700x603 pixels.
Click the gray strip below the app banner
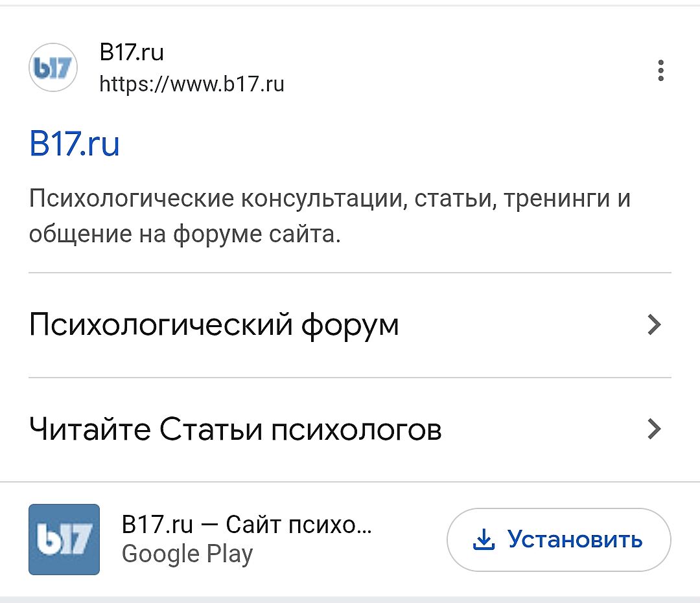click(x=350, y=598)
